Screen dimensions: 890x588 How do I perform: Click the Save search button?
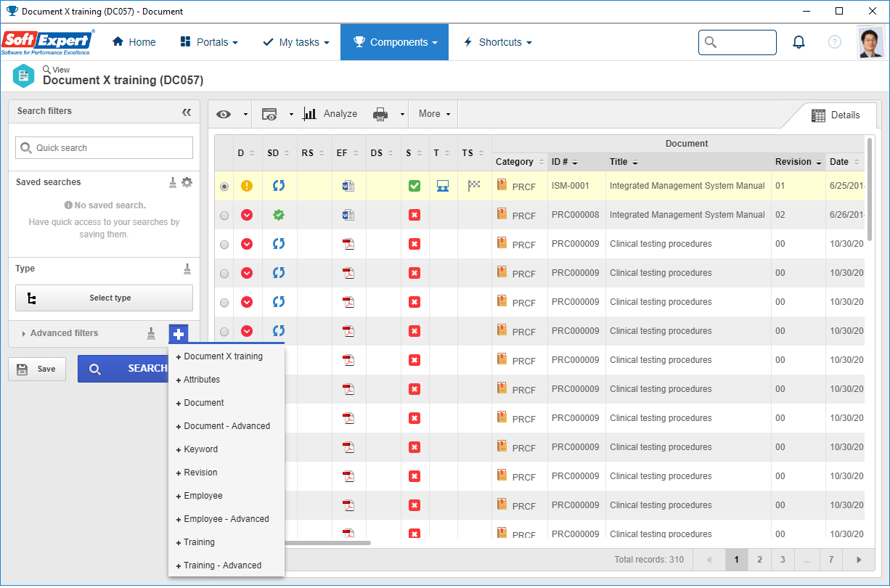point(37,369)
